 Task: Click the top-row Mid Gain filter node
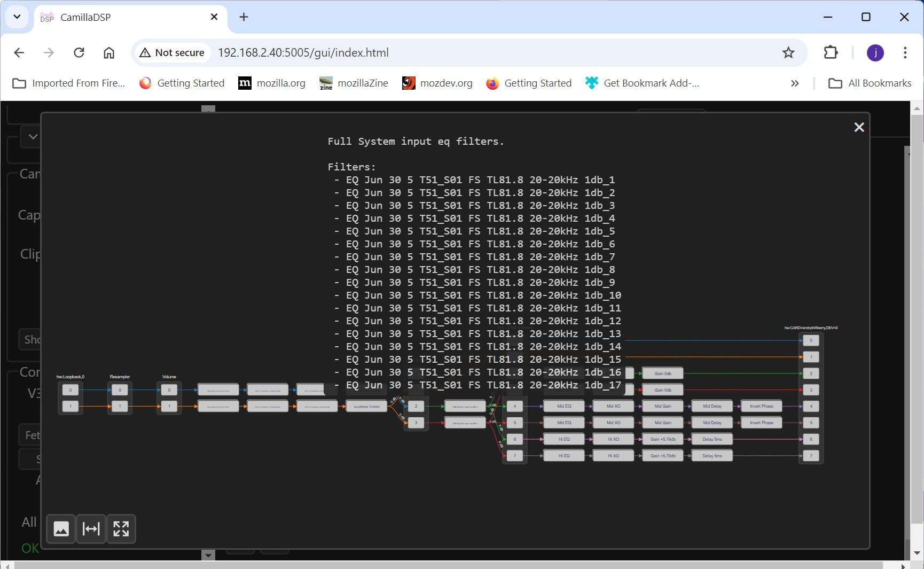pyautogui.click(x=663, y=407)
